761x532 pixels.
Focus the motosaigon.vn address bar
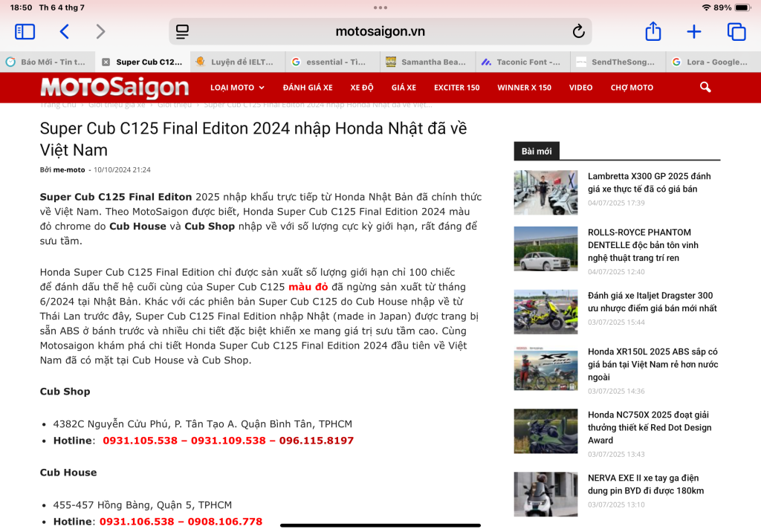click(380, 31)
